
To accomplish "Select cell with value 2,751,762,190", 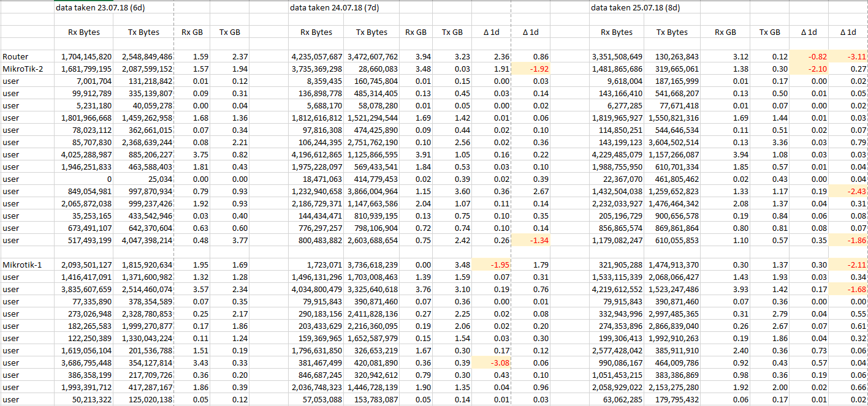I will click(371, 142).
